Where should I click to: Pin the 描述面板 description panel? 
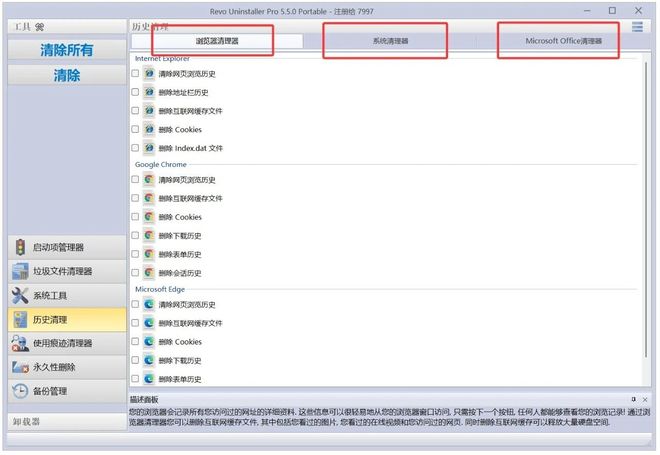click(x=633, y=399)
